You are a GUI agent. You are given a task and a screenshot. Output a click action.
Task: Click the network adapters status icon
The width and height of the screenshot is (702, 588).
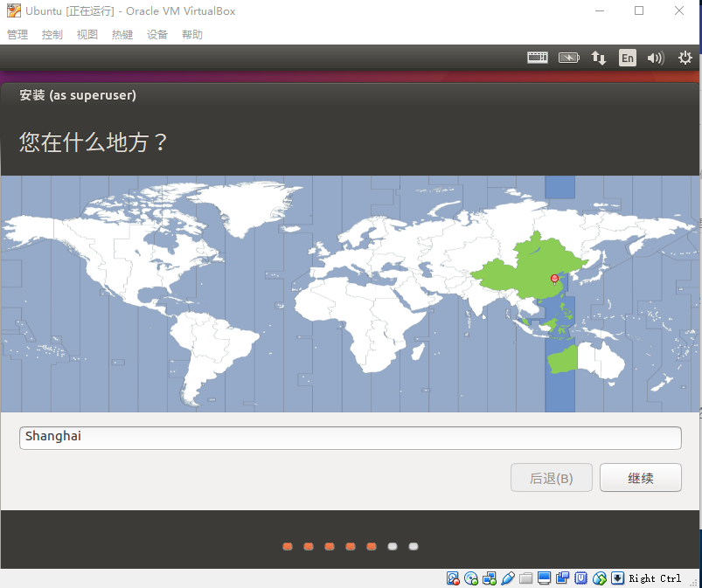pos(490,578)
